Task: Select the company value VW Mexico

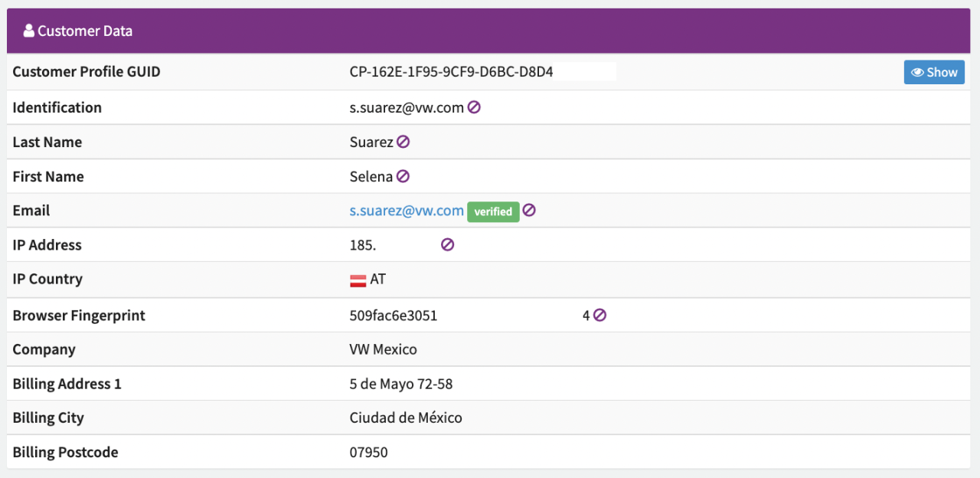Action: pyautogui.click(x=383, y=349)
